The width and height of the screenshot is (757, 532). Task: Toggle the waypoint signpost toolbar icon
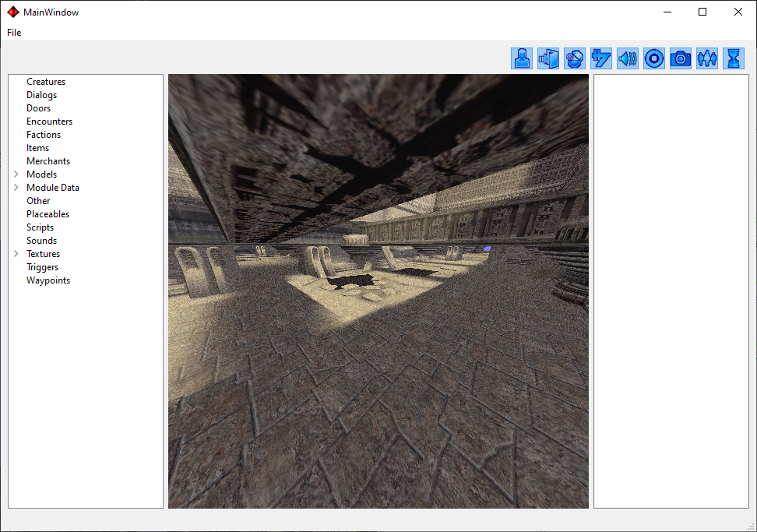[601, 58]
